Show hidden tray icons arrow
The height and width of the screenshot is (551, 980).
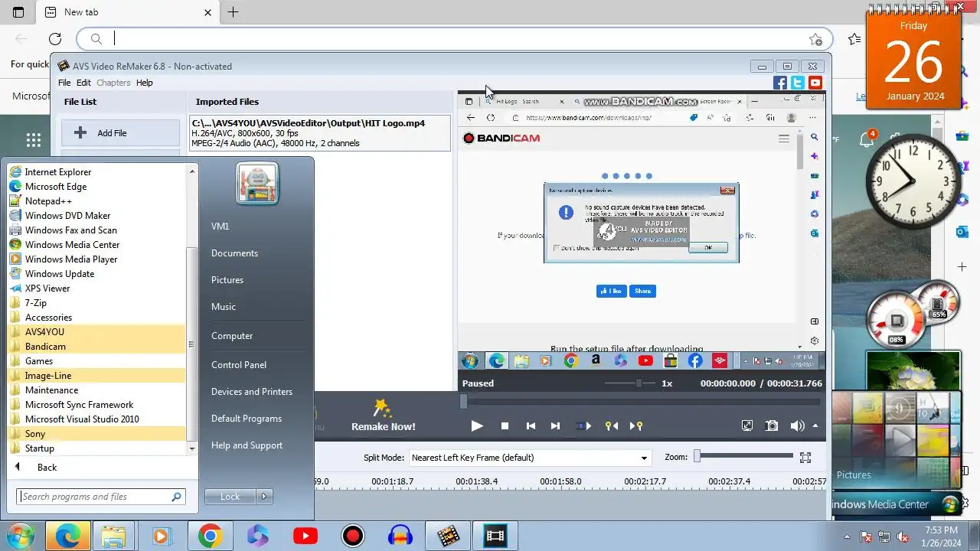coord(847,536)
